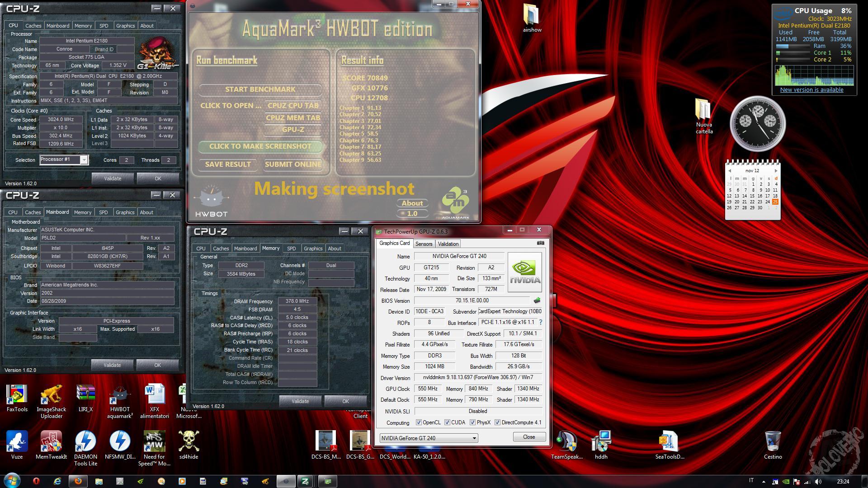The width and height of the screenshot is (868, 488).
Task: Open XFX alimentatori Word document icon
Action: (x=155, y=402)
